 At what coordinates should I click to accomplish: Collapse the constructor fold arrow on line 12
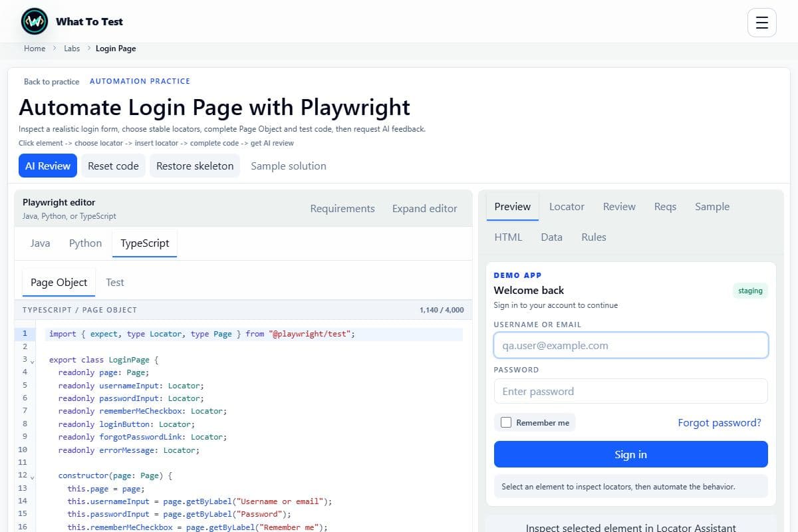[32, 477]
